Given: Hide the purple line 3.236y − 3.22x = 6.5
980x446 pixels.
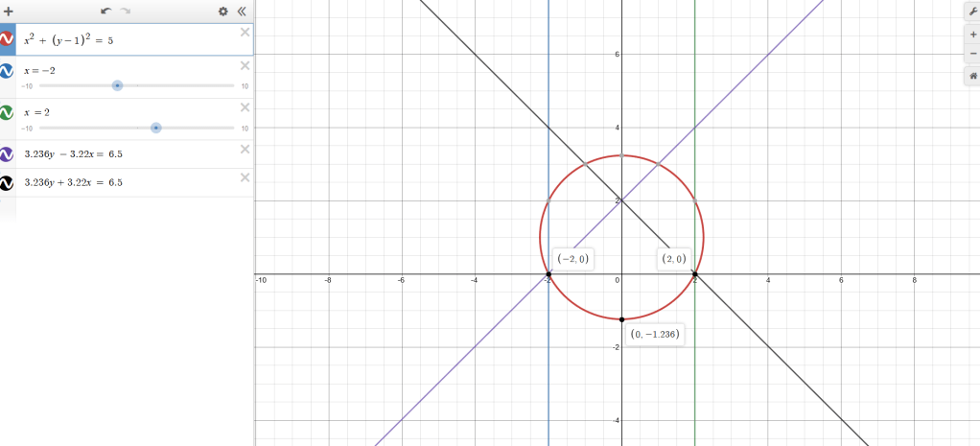Looking at the screenshot, I should coord(8,153).
